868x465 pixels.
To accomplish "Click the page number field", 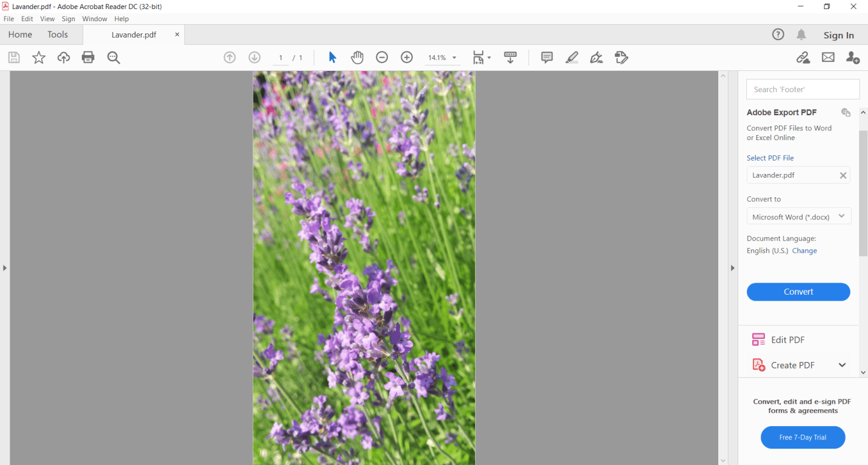I will point(281,58).
